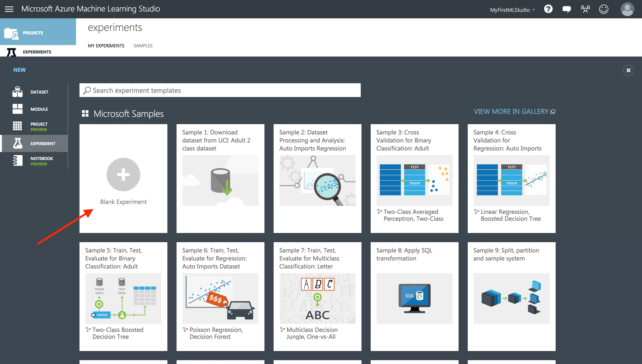Focus the Search experiment templates field
Screen dimensions: 642x364
(220, 90)
